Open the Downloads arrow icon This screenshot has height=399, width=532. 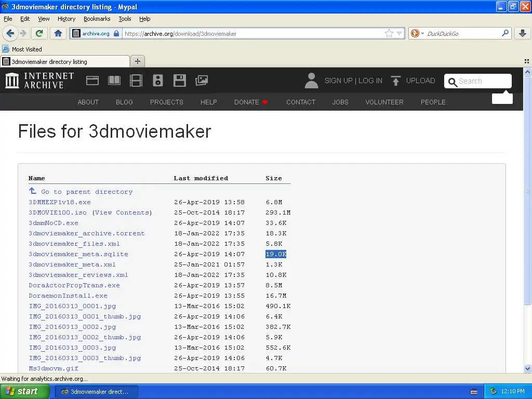(x=523, y=33)
